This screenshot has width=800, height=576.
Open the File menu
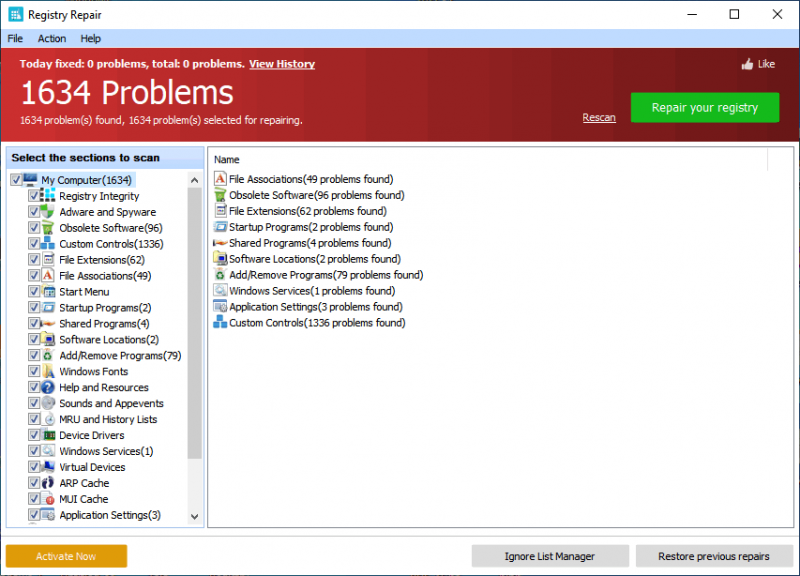[15, 39]
